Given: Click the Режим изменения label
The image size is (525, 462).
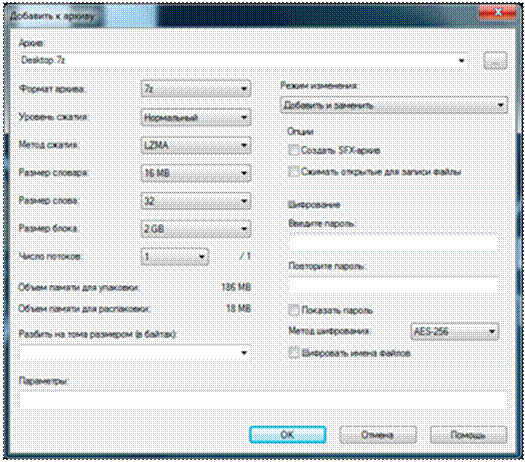Looking at the screenshot, I should pyautogui.click(x=319, y=86).
